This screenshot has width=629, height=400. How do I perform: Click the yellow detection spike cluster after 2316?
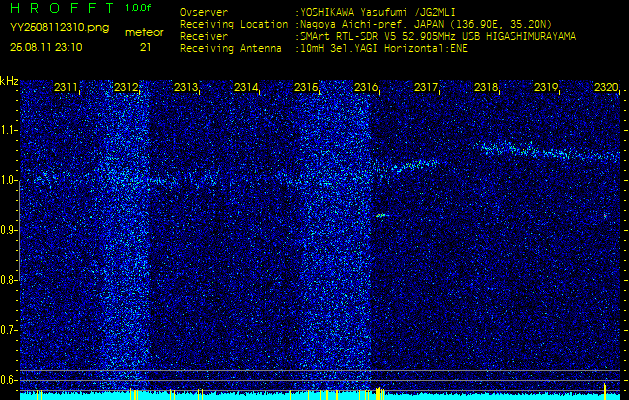380,394
